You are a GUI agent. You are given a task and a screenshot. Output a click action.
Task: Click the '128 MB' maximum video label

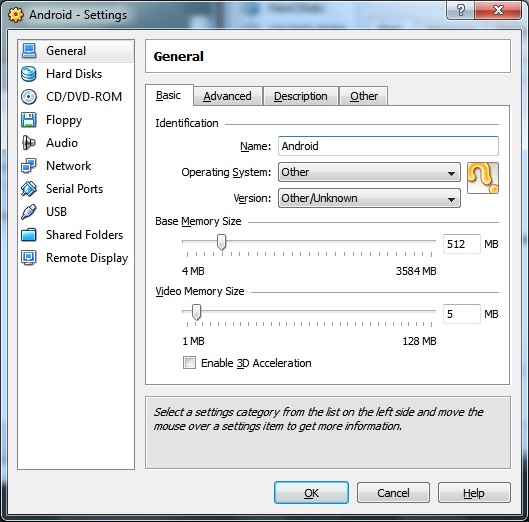coord(419,341)
